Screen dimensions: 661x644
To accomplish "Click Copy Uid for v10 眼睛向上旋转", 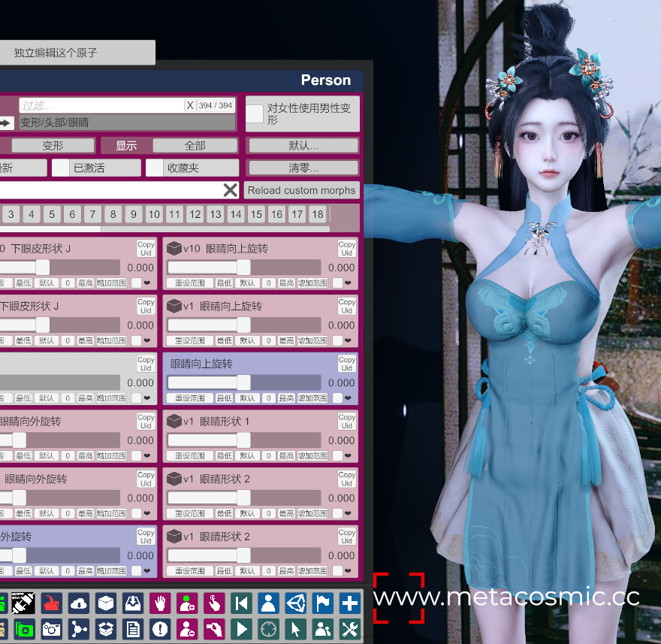I will point(346,249).
